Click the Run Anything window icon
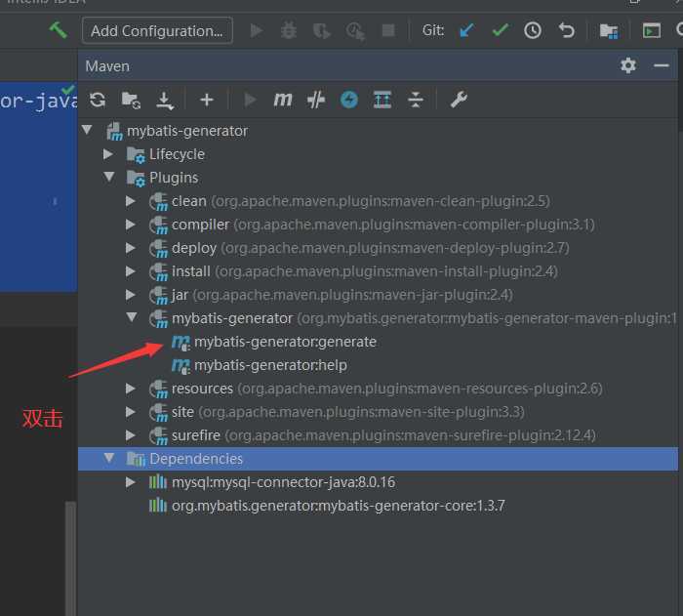 click(x=651, y=30)
